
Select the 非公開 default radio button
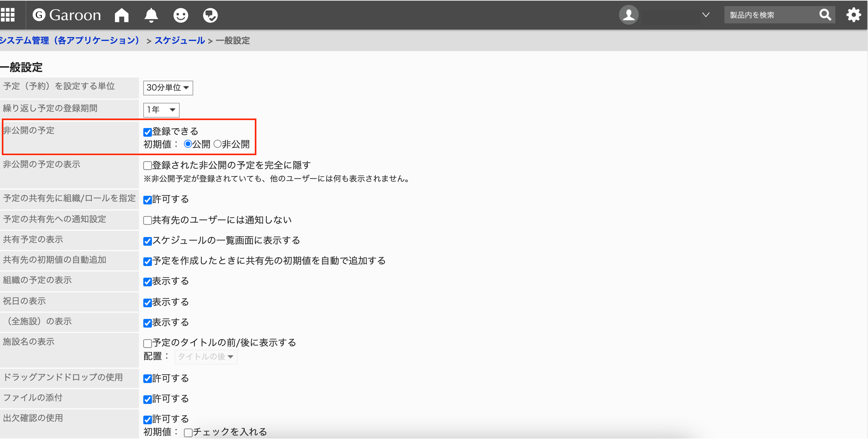pos(218,144)
